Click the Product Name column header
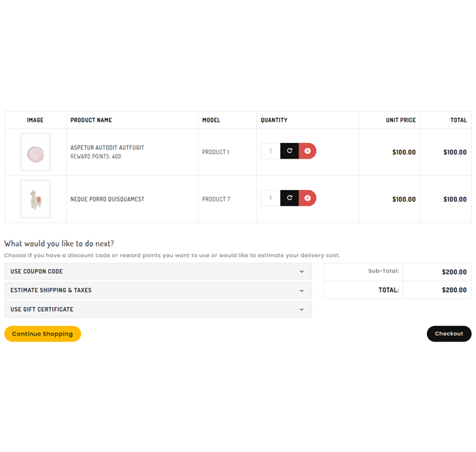 click(x=91, y=120)
